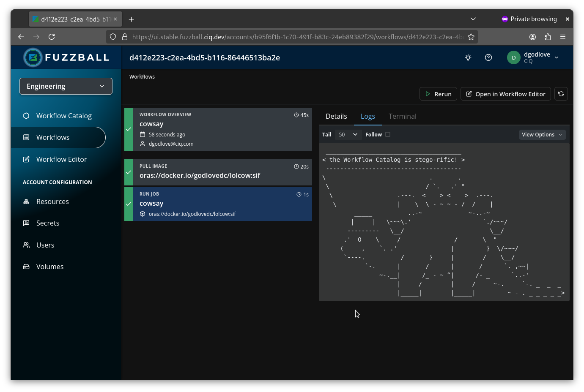Open the View Options dropdown
This screenshot has height=392, width=584.
pyautogui.click(x=542, y=134)
